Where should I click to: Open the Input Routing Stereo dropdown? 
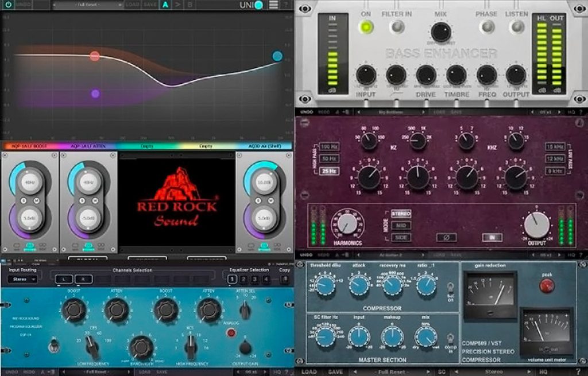tap(22, 280)
